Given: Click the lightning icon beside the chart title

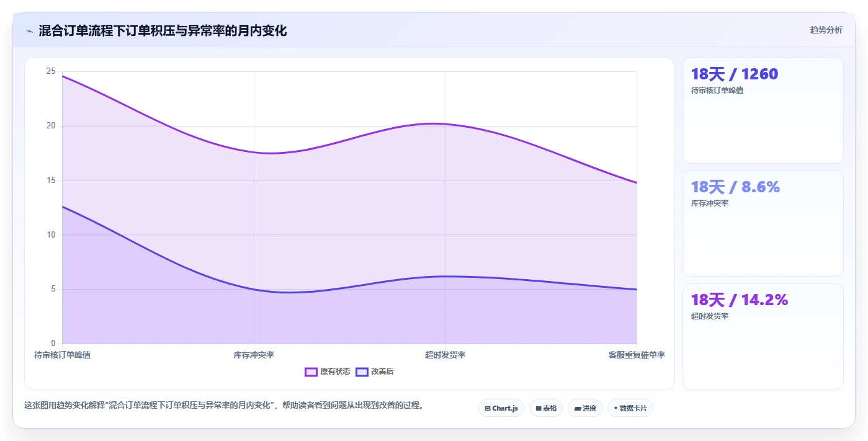Looking at the screenshot, I should 29,31.
